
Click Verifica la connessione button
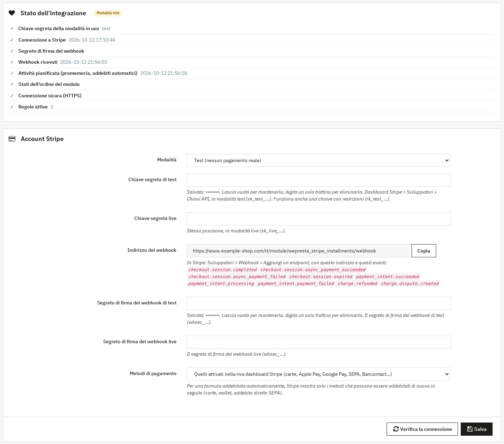(x=422, y=429)
